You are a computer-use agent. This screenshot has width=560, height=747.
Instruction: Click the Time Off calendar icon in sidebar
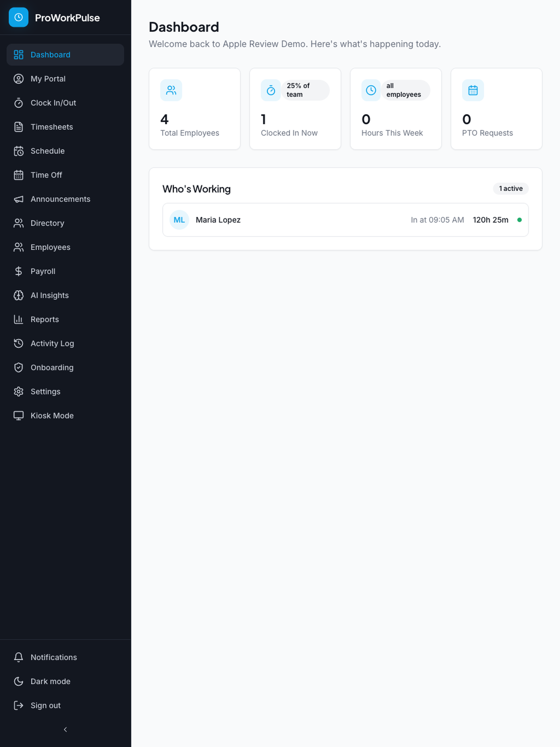coord(19,175)
